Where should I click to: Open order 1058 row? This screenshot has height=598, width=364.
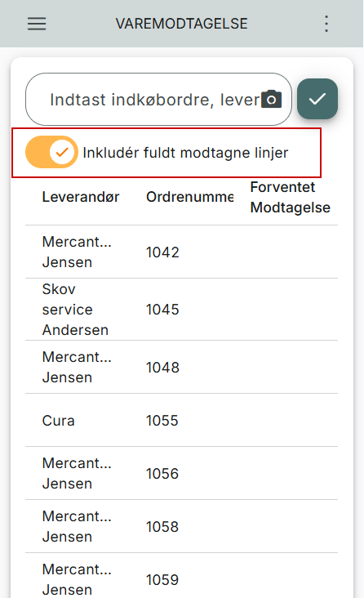pyautogui.click(x=181, y=526)
